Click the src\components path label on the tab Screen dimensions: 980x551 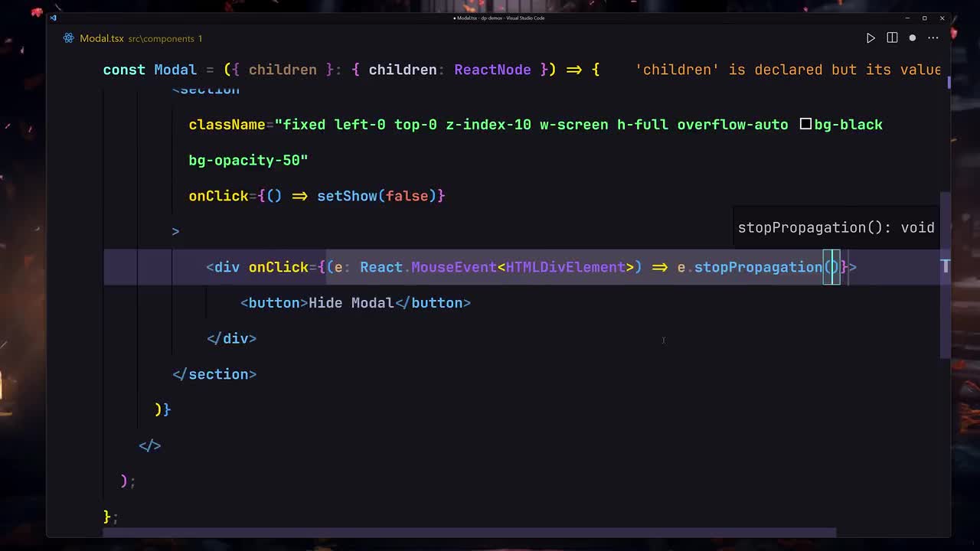tap(161, 38)
